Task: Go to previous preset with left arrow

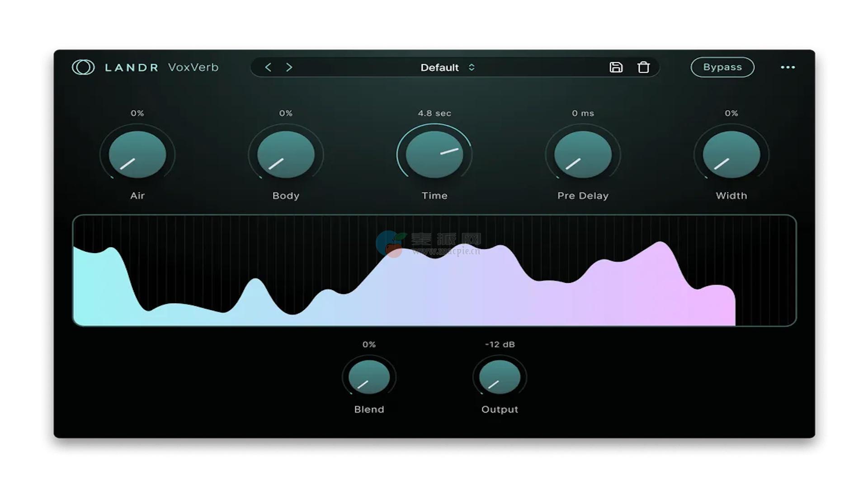Action: tap(268, 67)
